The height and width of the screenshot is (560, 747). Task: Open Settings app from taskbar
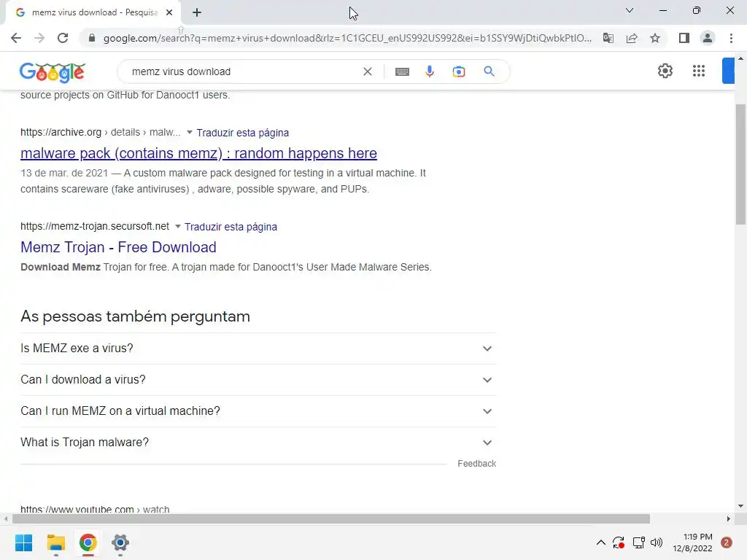[x=120, y=542]
